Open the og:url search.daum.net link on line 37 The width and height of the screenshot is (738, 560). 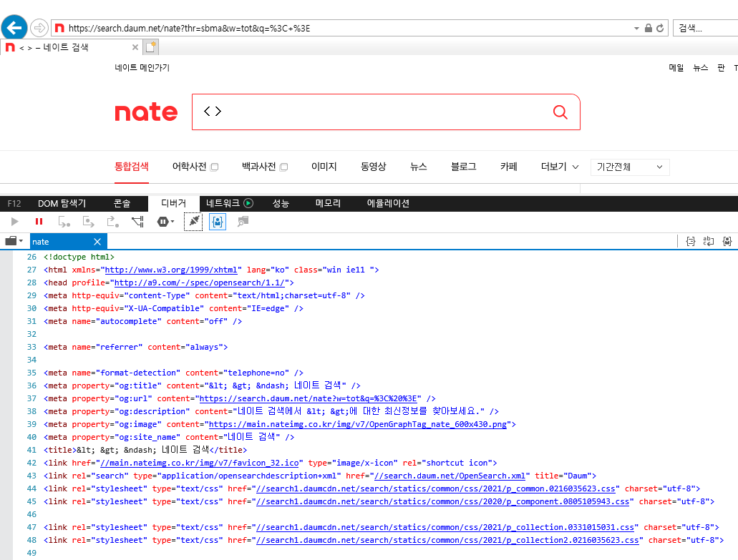coord(309,399)
